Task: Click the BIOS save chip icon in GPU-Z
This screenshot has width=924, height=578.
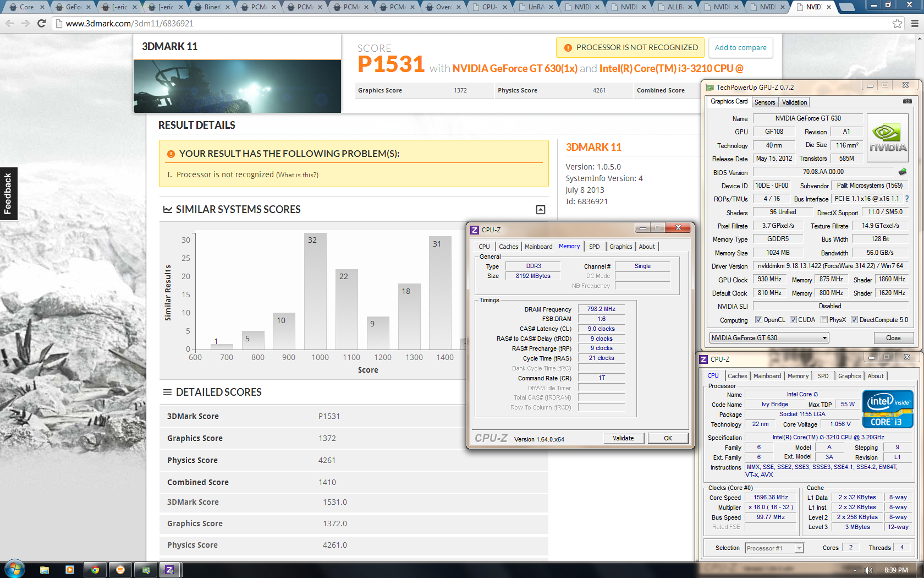Action: 903,172
